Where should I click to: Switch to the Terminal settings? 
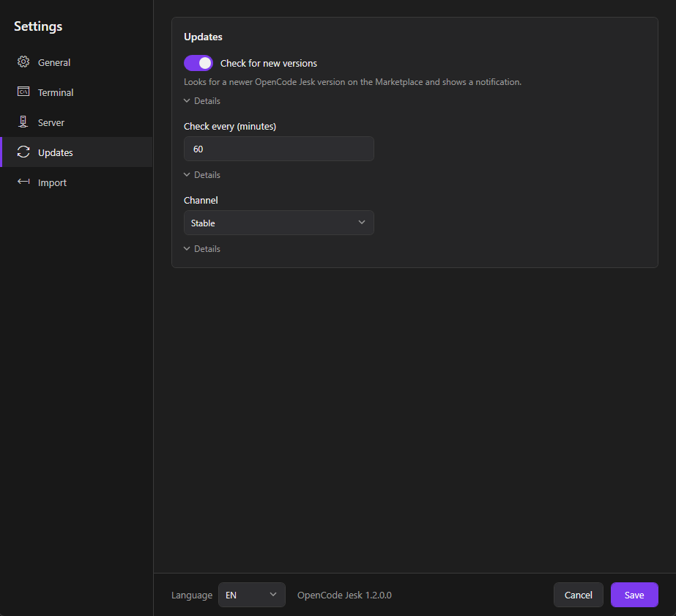click(x=77, y=92)
